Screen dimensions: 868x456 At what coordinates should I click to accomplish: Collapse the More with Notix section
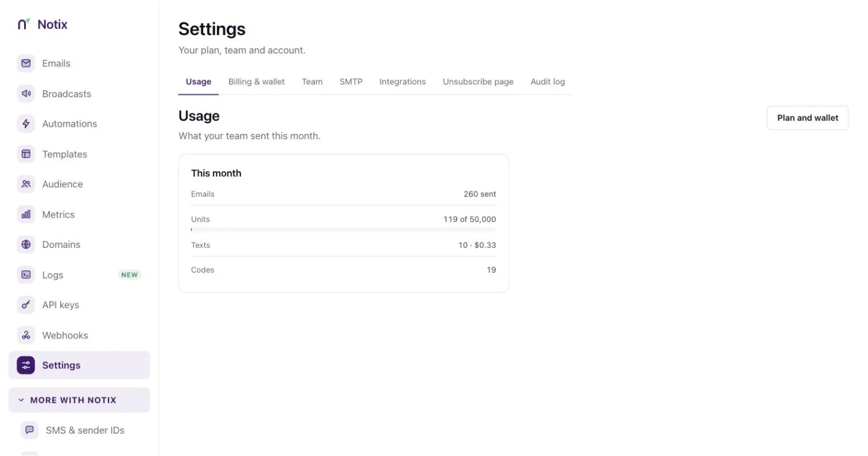coord(79,400)
